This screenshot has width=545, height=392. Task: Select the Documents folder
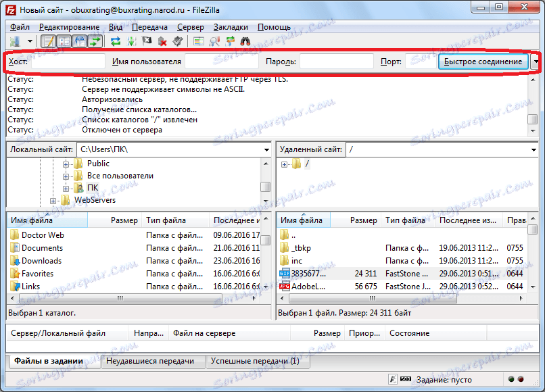(x=42, y=248)
